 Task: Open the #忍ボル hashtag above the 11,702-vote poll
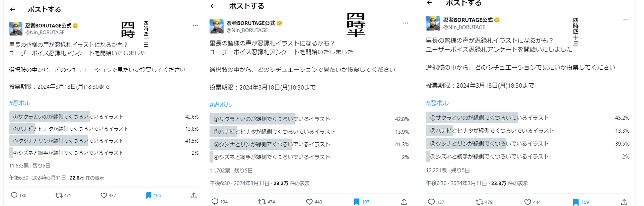pos(221,105)
